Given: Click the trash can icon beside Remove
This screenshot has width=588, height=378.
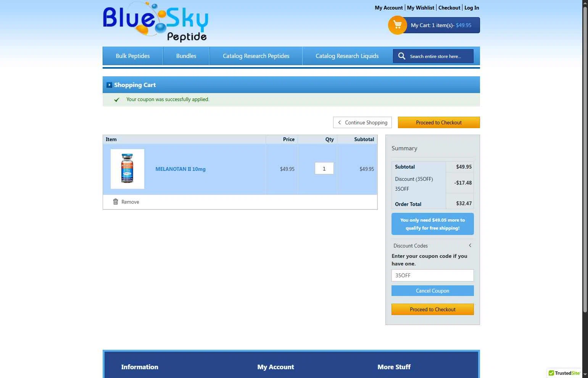Looking at the screenshot, I should pos(116,201).
